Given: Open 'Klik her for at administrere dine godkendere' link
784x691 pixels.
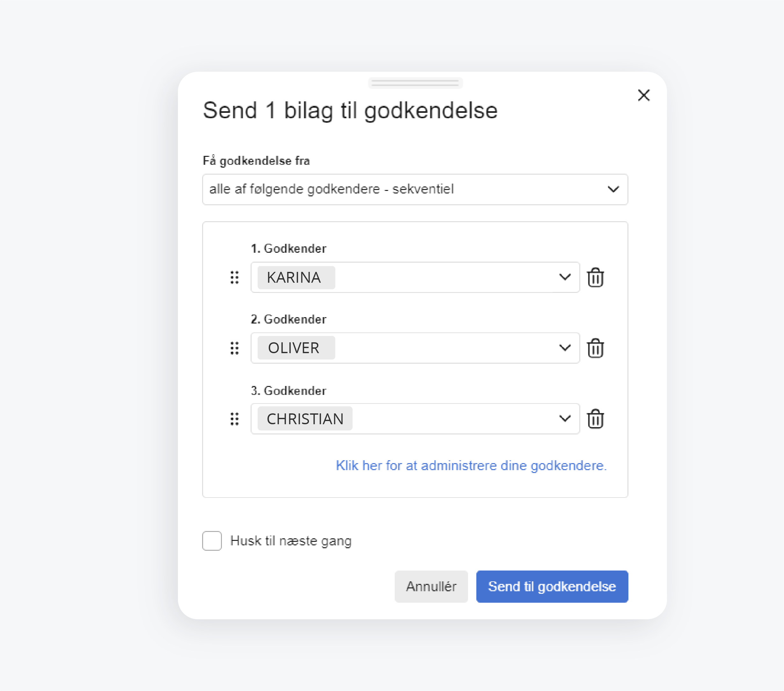Looking at the screenshot, I should (471, 466).
